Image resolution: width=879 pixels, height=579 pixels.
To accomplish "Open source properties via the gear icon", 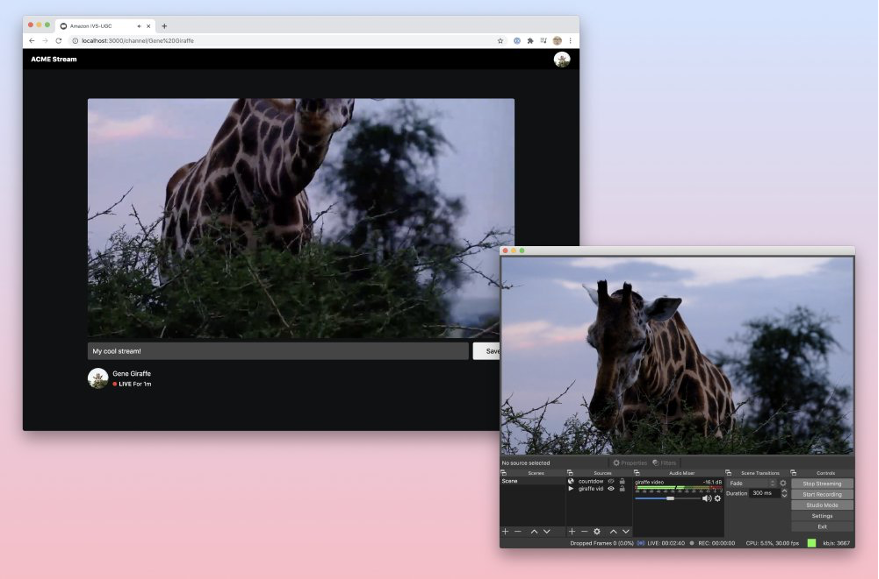I will click(596, 532).
